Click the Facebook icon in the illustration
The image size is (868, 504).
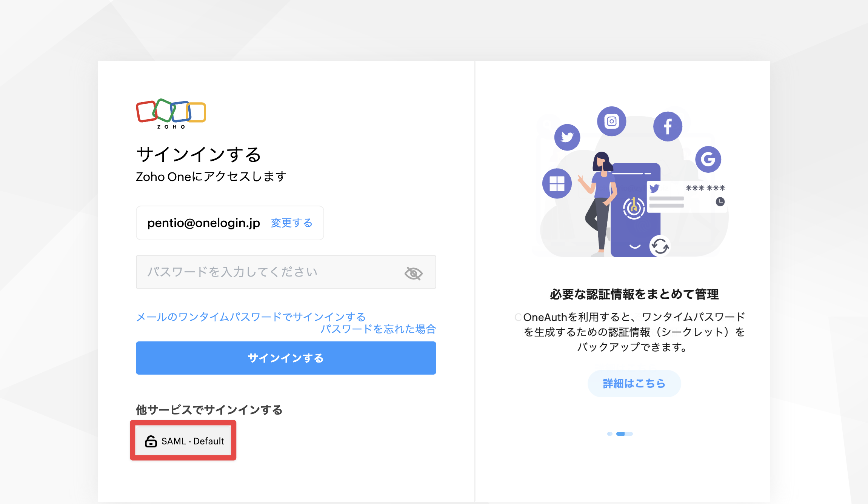668,126
